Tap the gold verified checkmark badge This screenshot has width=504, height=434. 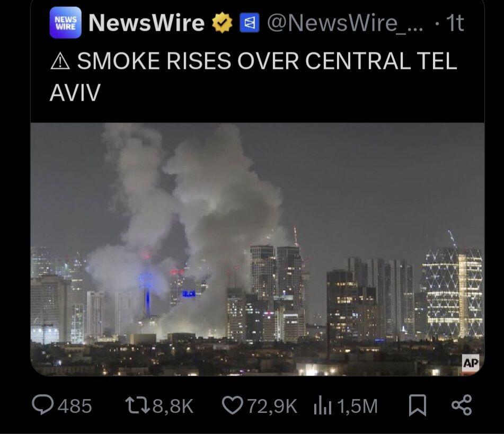(x=222, y=23)
